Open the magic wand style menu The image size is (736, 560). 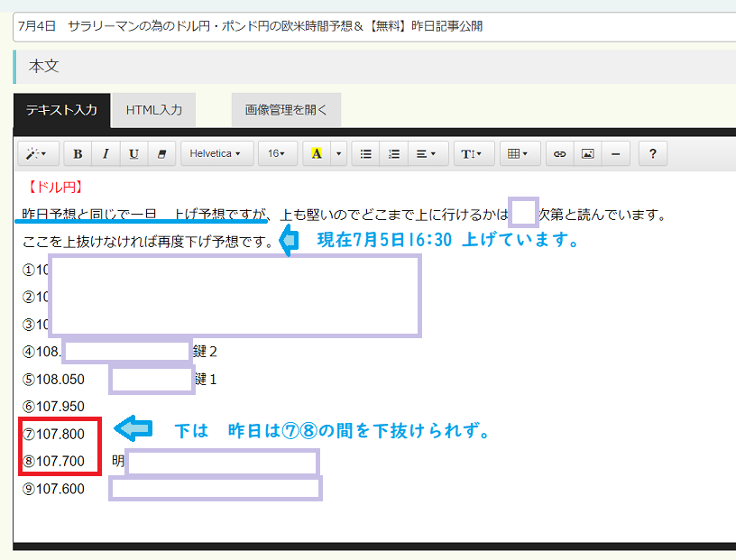click(38, 153)
